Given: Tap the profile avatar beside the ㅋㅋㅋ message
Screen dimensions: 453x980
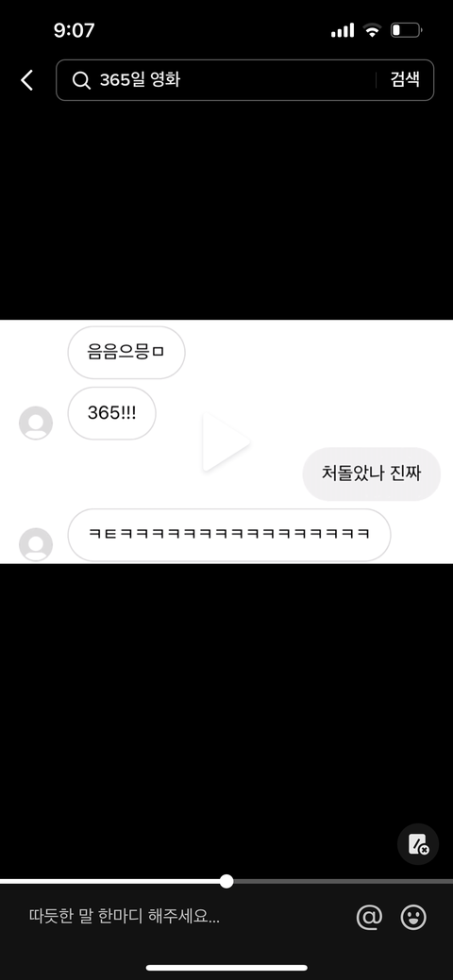Looking at the screenshot, I should [36, 544].
